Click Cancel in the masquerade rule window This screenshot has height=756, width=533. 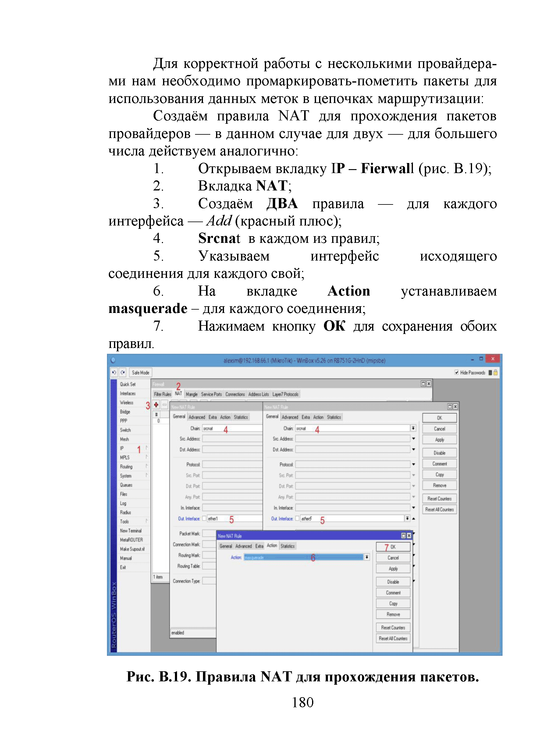pyautogui.click(x=393, y=558)
